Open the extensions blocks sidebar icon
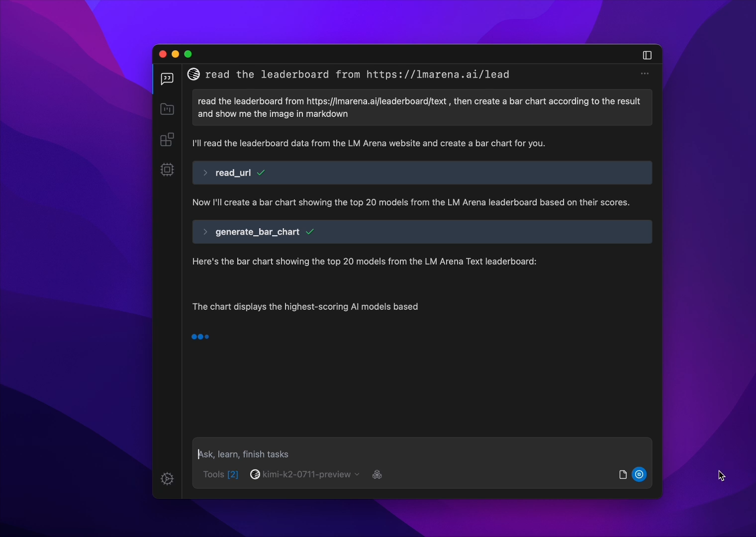 pos(167,139)
